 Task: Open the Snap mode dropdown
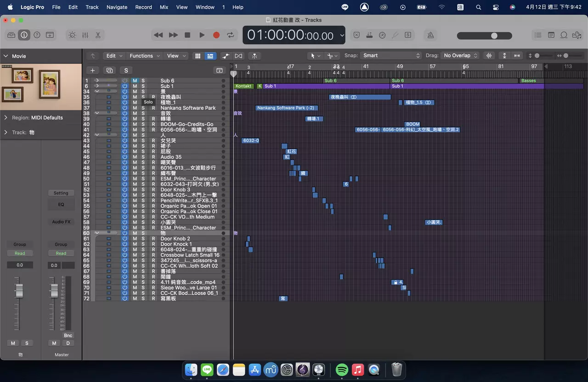[x=391, y=56]
